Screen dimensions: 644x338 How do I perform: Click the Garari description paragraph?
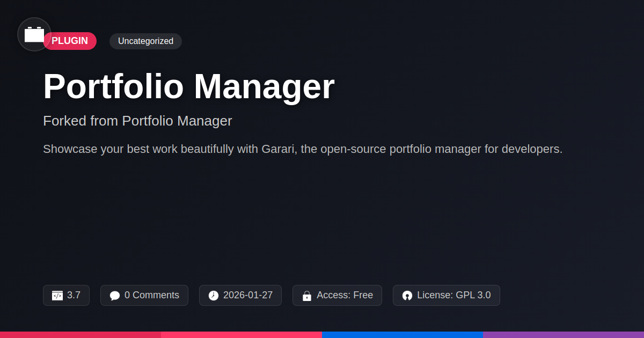coord(303,149)
